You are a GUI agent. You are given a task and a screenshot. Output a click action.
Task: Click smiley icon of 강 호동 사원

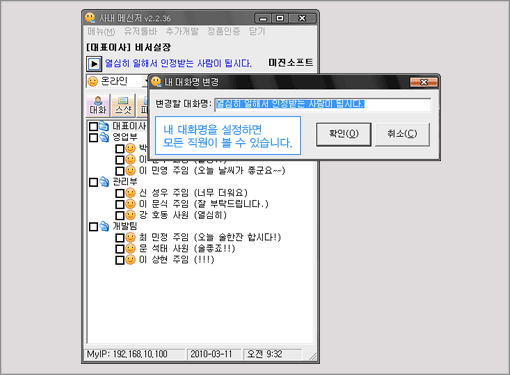click(x=130, y=215)
